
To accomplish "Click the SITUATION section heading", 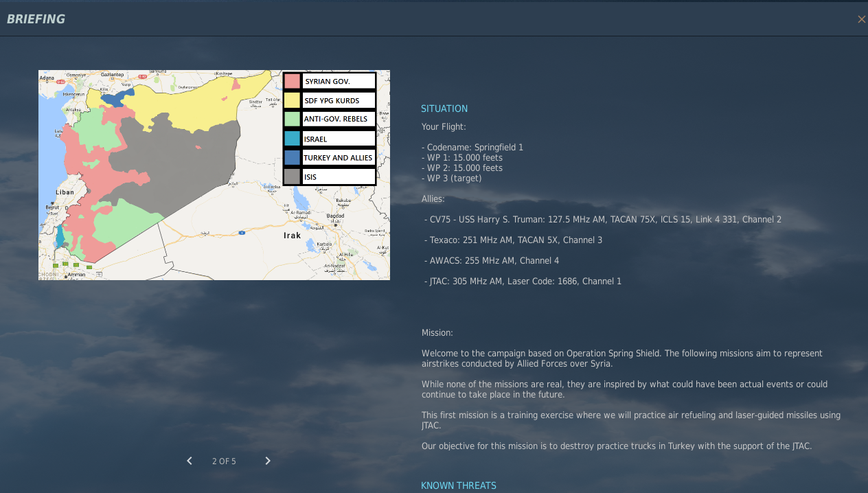I will pos(444,108).
